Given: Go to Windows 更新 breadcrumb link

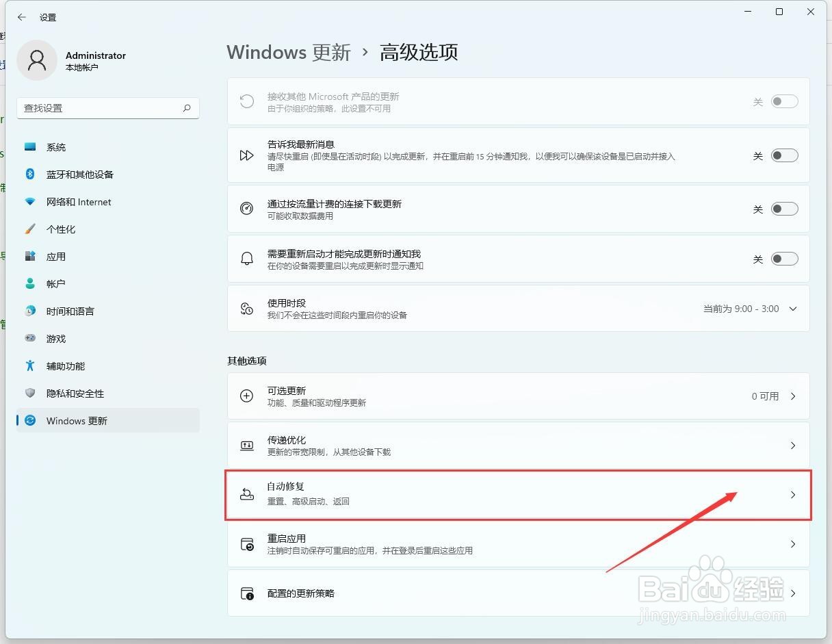Looking at the screenshot, I should [x=289, y=52].
